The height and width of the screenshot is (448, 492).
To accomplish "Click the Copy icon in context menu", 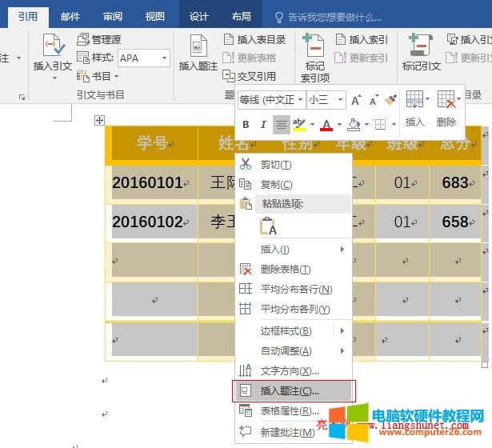I will tap(246, 184).
